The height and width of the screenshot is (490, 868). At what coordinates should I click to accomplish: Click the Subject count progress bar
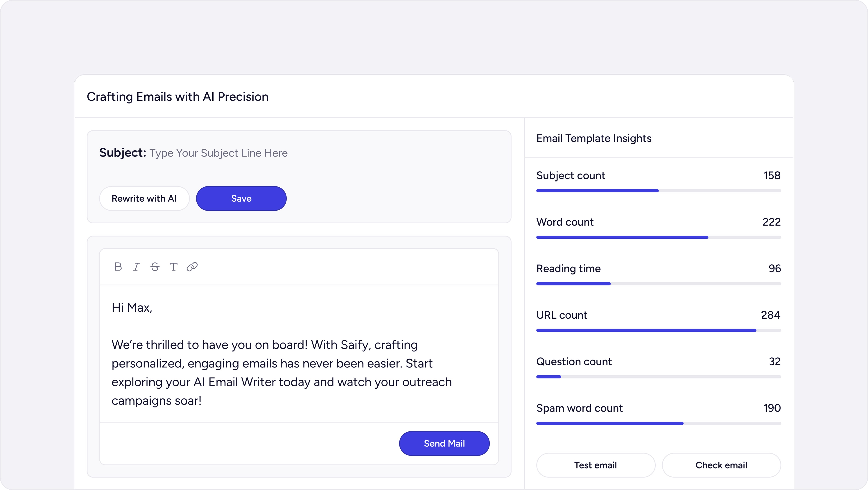(x=658, y=191)
